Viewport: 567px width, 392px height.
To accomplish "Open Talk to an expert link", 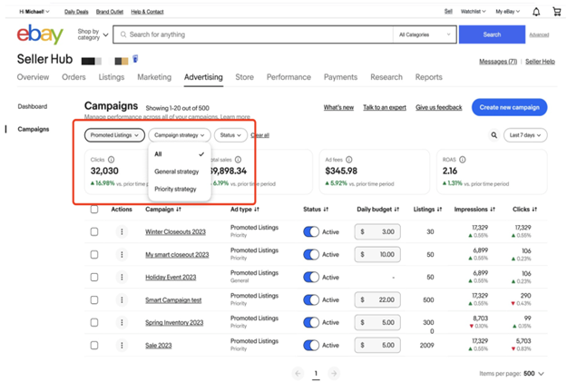I will [385, 107].
